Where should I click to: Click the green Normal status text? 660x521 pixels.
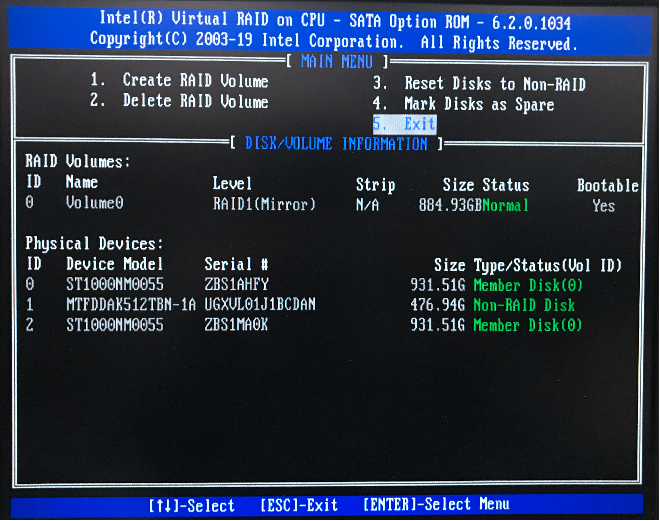click(507, 206)
